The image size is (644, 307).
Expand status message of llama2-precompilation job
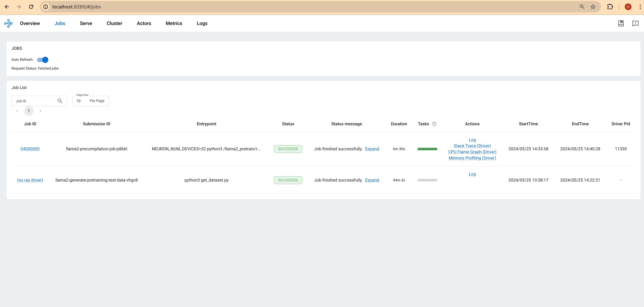(372, 149)
